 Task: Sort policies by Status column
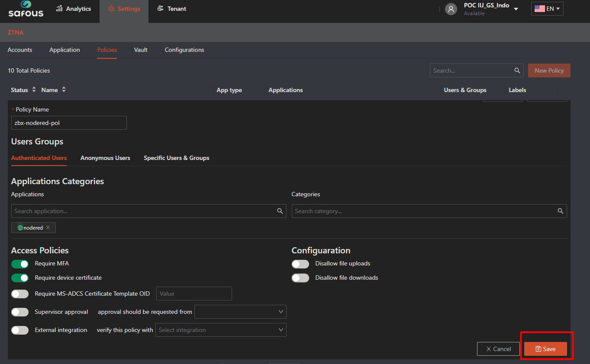pos(34,90)
